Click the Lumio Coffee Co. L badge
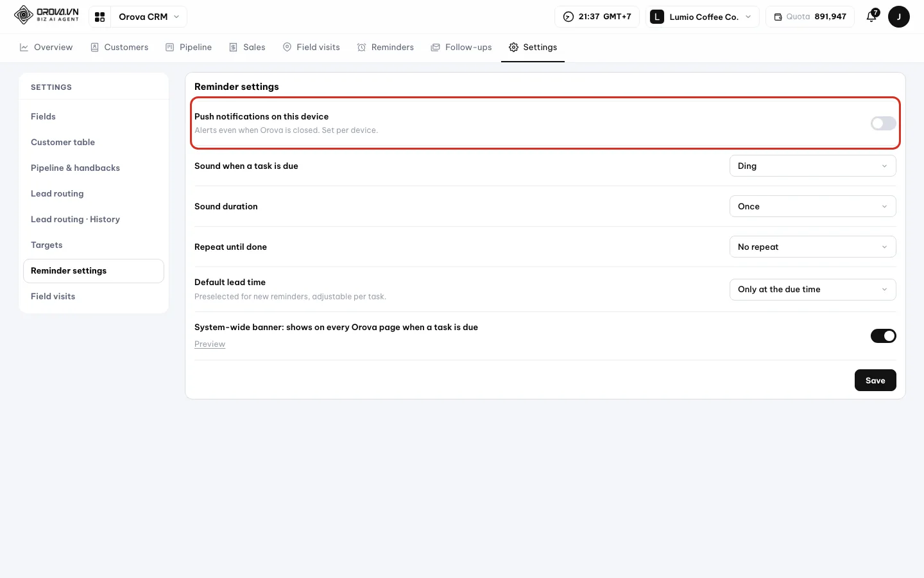Screen dimensions: 924x578 656,17
